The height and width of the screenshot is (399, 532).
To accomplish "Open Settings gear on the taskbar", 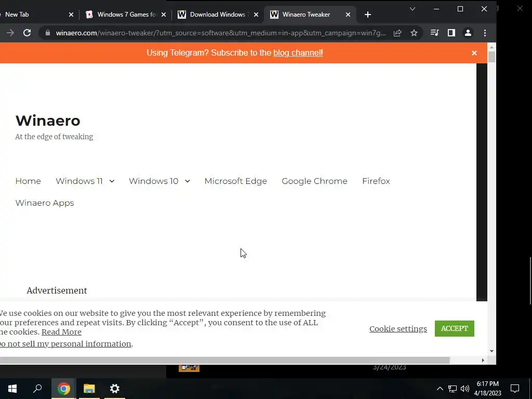I will tap(115, 389).
